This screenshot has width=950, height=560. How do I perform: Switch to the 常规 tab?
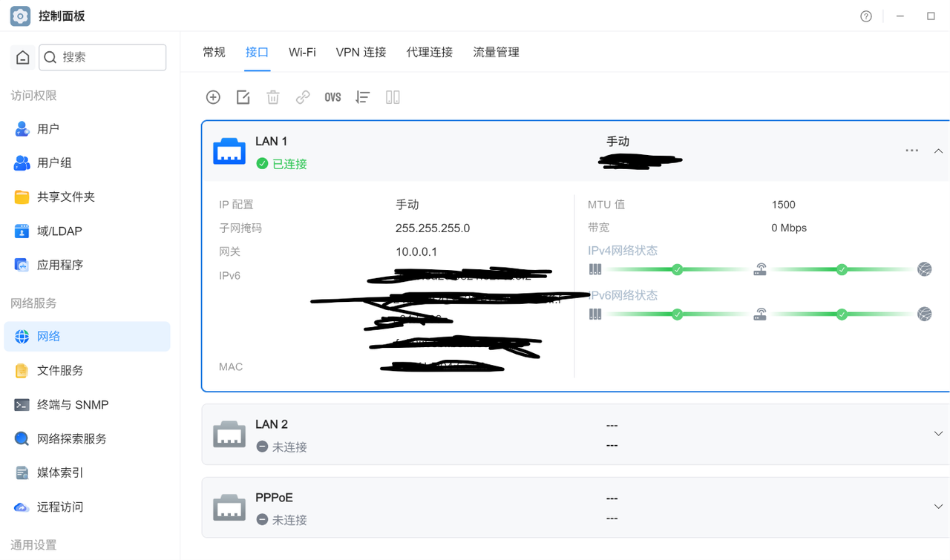coord(214,52)
